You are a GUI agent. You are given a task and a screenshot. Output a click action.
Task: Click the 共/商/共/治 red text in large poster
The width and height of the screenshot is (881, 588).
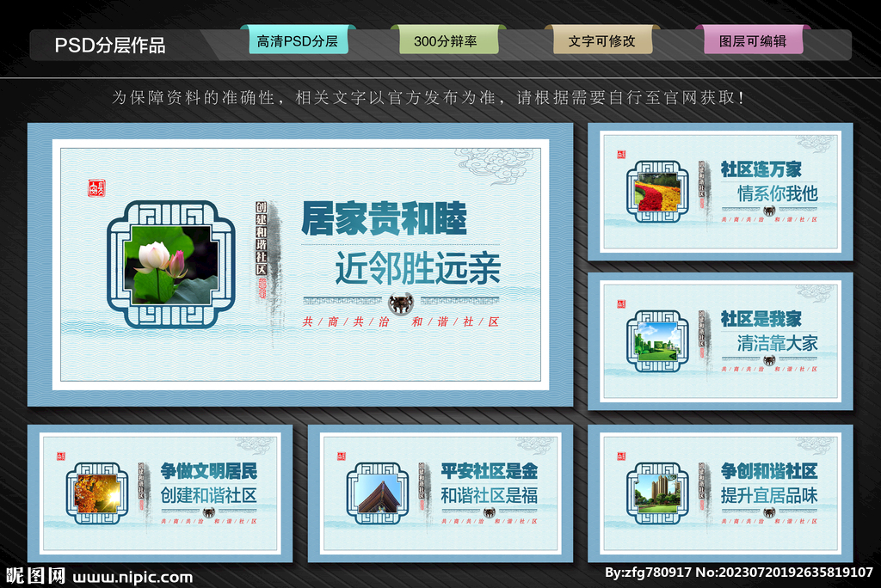click(x=346, y=322)
